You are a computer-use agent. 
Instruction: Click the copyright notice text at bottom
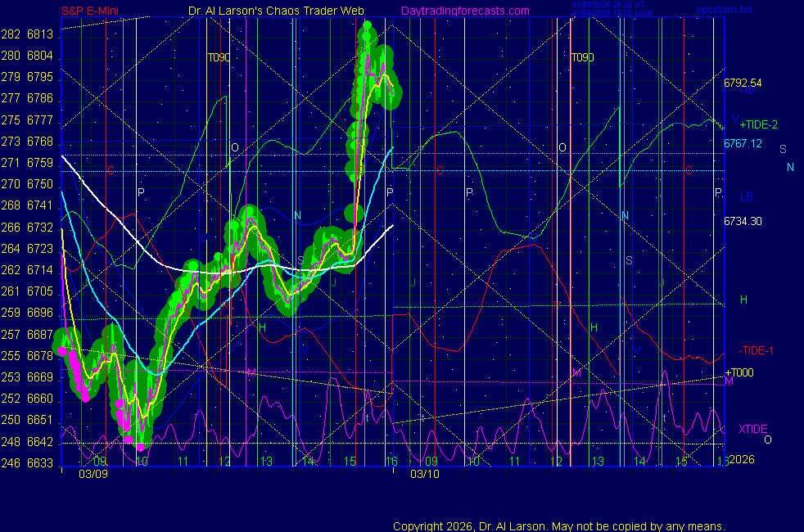tap(558, 526)
